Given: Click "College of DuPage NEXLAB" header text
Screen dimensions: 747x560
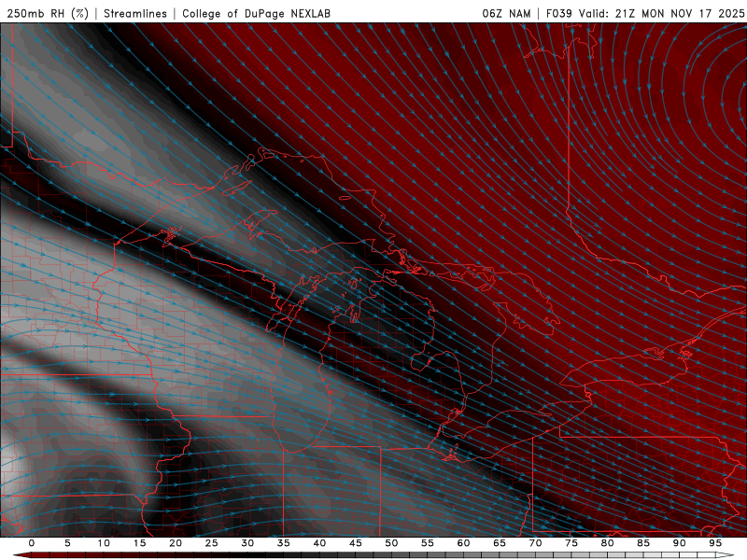Looking at the screenshot, I should 256,13.
